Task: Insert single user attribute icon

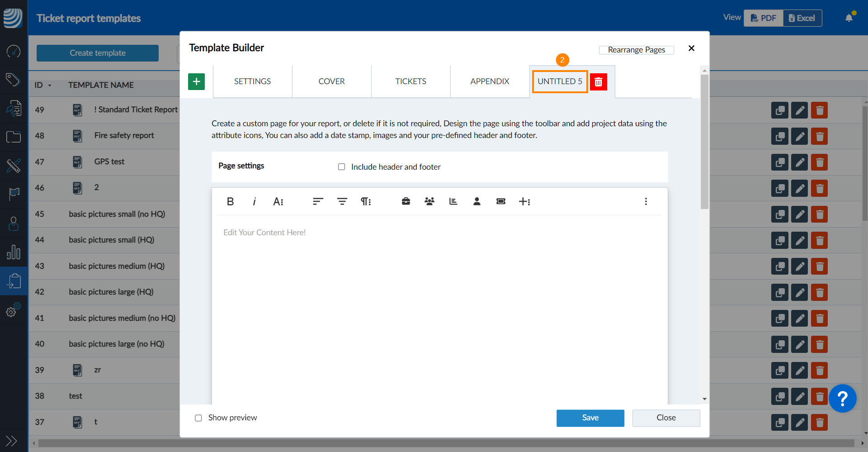Action: pyautogui.click(x=476, y=201)
